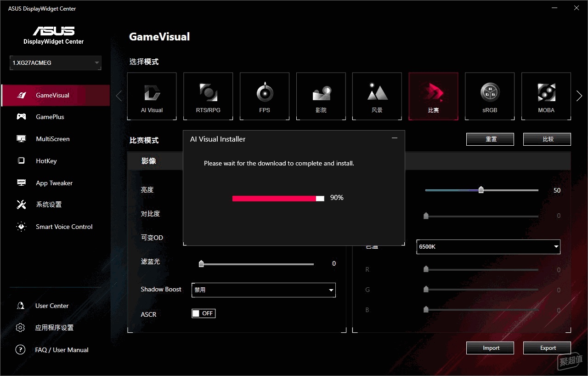The width and height of the screenshot is (588, 376).
Task: Minimize the AI Visual Installer dialog
Action: pyautogui.click(x=395, y=138)
